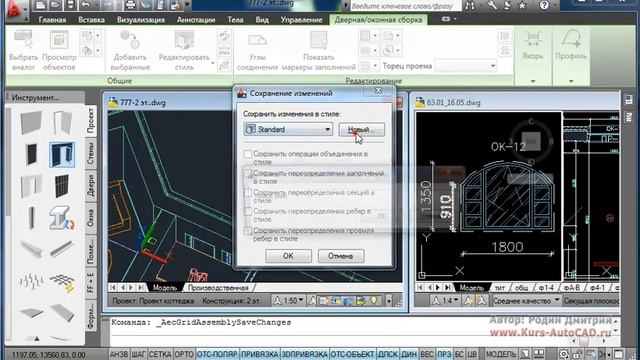The height and width of the screenshot is (360, 640).
Task: Click OK in Сохранение изменений dialog
Action: [288, 256]
